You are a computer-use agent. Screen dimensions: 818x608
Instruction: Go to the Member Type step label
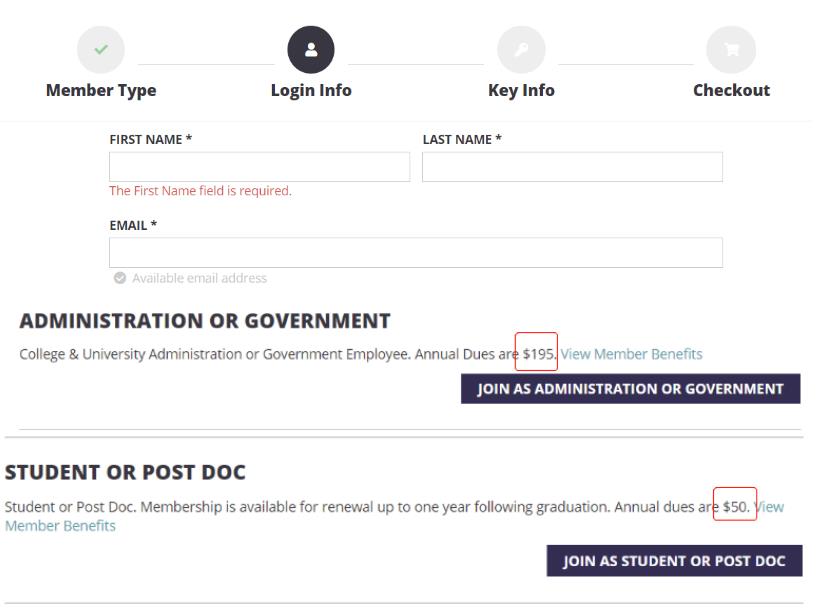101,90
